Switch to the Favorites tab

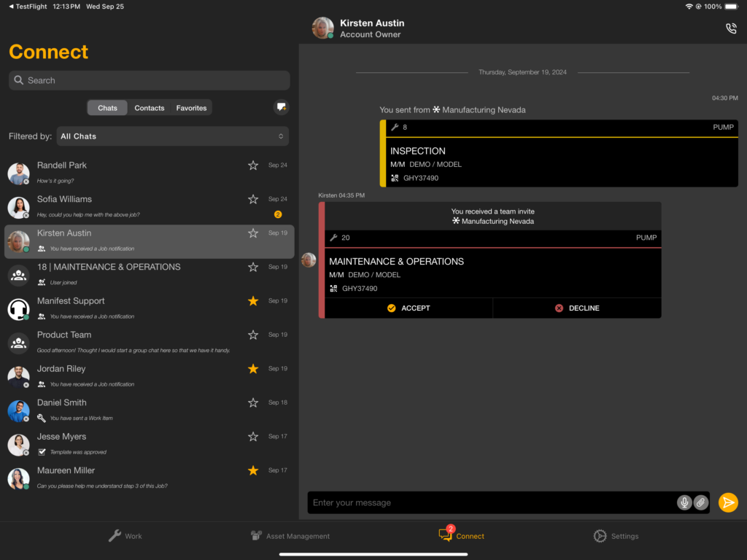pyautogui.click(x=191, y=108)
